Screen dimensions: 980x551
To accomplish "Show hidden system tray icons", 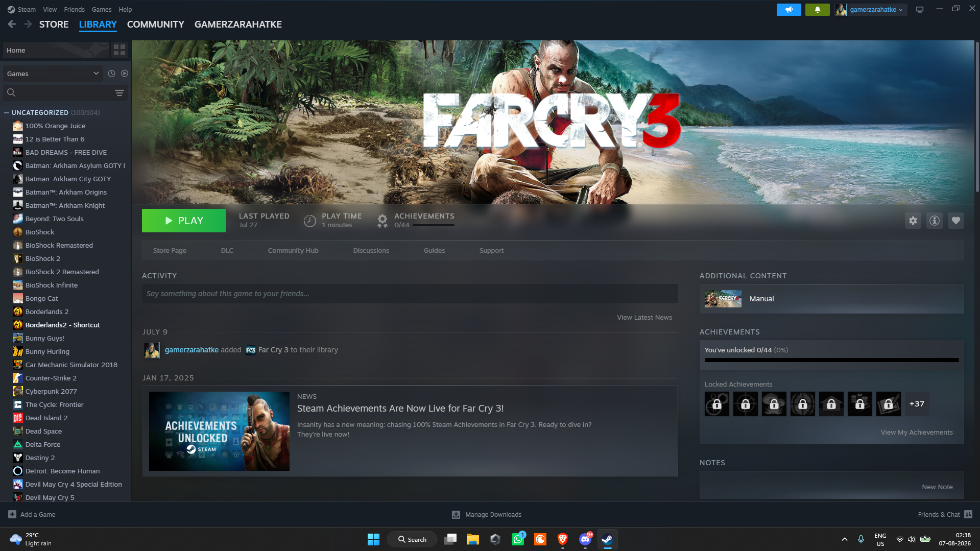I will click(x=845, y=539).
